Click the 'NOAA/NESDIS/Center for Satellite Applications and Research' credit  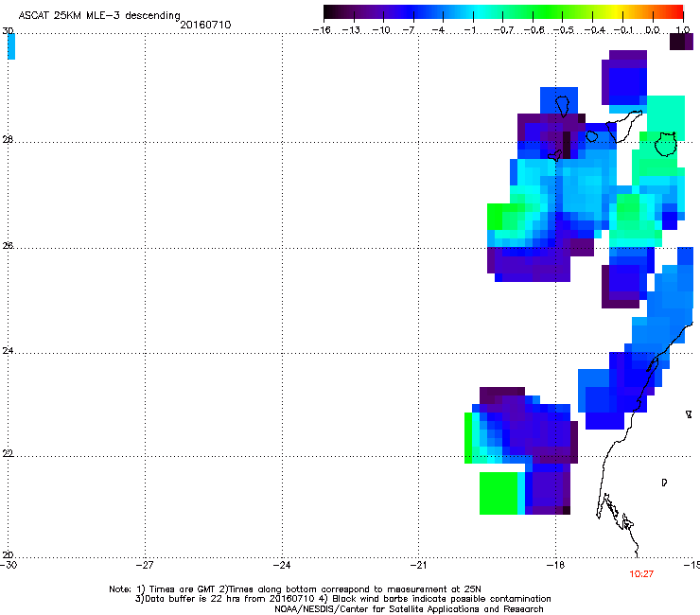(409, 608)
